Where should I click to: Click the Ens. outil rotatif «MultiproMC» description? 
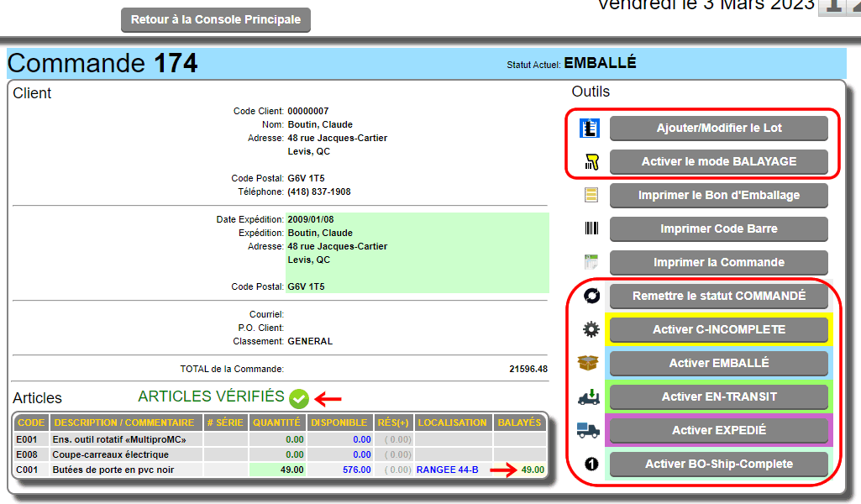(x=119, y=440)
